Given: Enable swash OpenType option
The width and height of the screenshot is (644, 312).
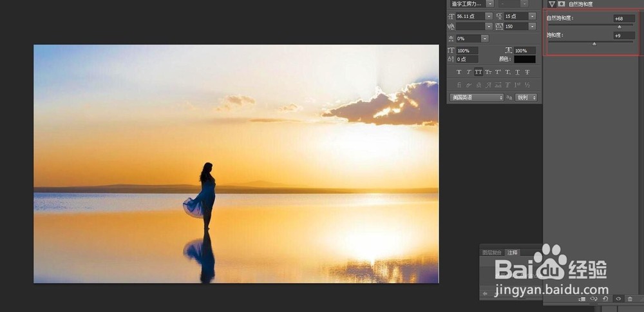Looking at the screenshot, I should click(488, 85).
